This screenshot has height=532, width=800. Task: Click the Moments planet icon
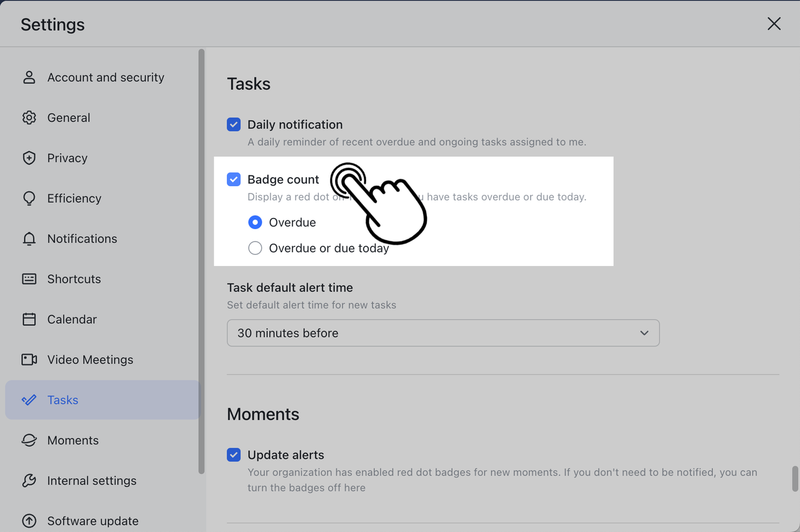tap(29, 440)
